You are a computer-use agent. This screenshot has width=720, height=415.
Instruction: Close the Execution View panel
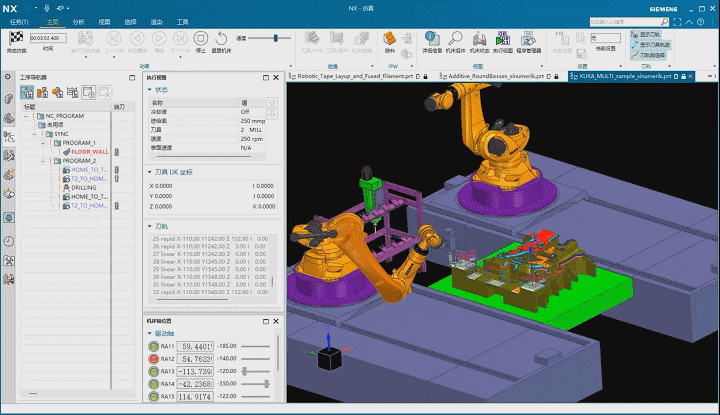click(x=276, y=78)
